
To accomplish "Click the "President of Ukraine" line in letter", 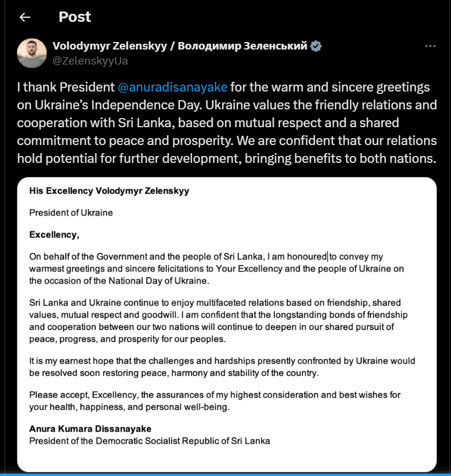I will coord(71,212).
